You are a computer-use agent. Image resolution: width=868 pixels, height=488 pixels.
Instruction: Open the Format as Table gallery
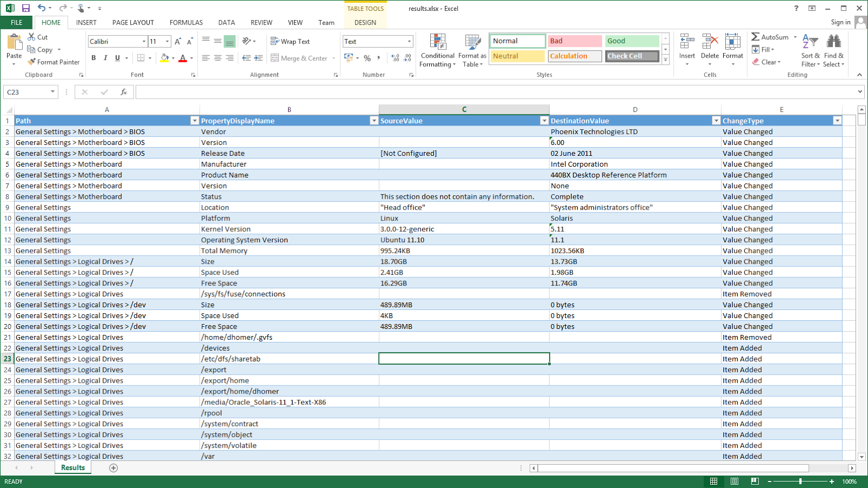pyautogui.click(x=472, y=42)
